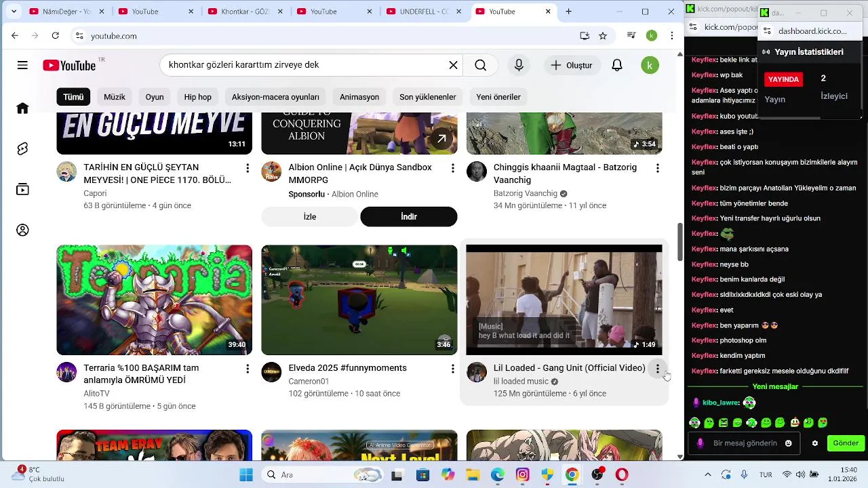Click the YouTube page vertical scrollbar
The image size is (868, 488).
point(680,241)
